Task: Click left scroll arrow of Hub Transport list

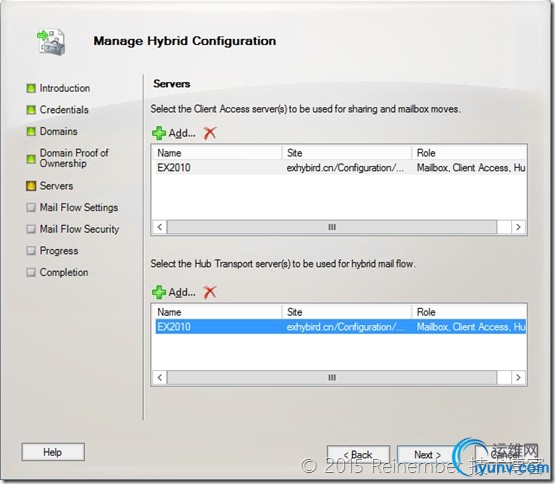Action: pyautogui.click(x=160, y=377)
